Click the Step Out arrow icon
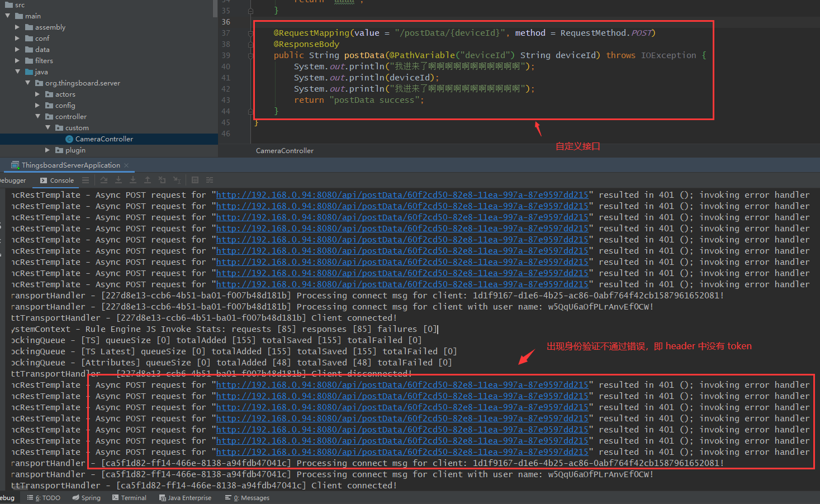 [148, 180]
